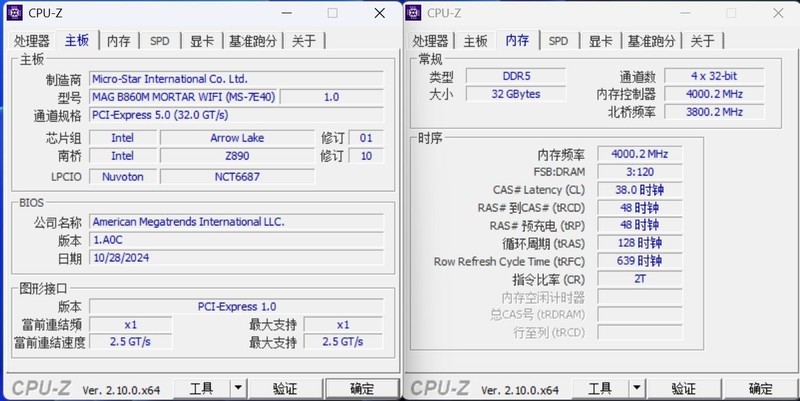Viewport: 800px width, 401px height.
Task: Open 处理器 tab in left CPU-Z window
Action: pos(32,41)
